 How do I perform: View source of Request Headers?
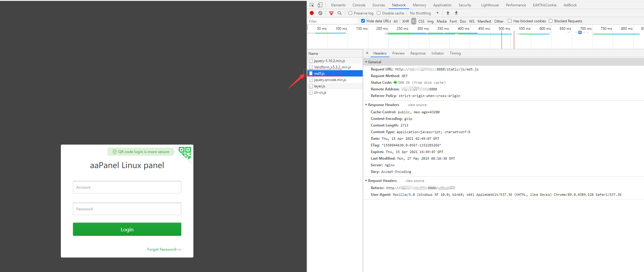tap(415, 181)
